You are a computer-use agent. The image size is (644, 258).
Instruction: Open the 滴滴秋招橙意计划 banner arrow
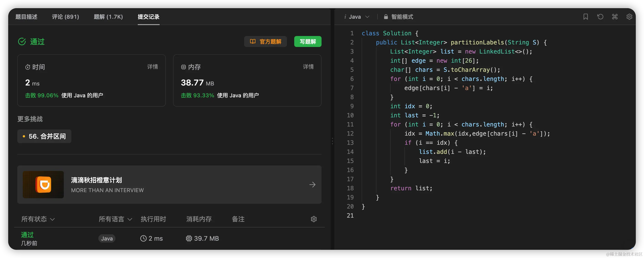[x=312, y=185]
